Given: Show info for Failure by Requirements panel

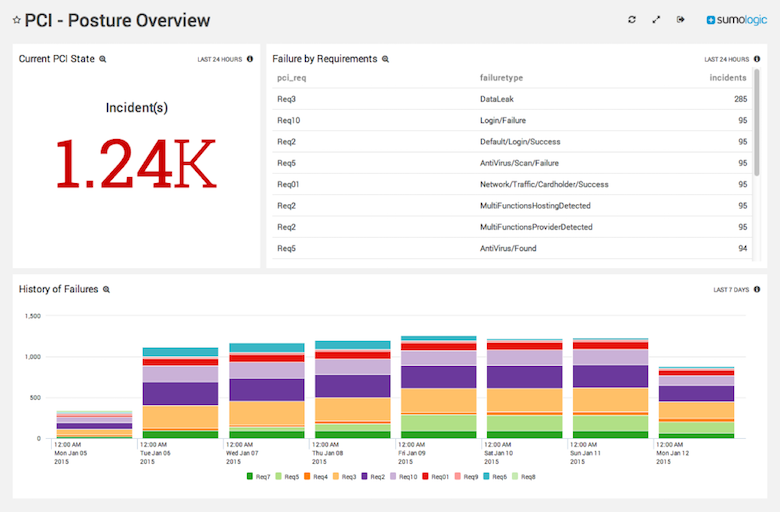Looking at the screenshot, I should (x=757, y=59).
